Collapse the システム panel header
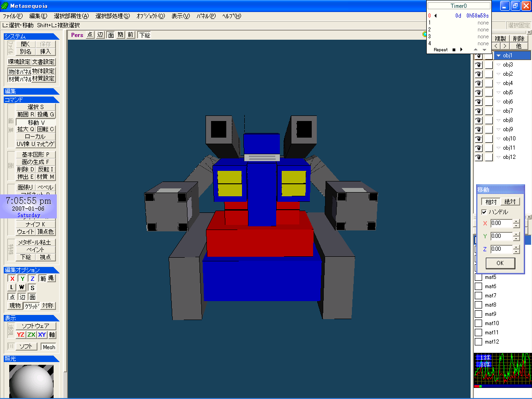 [x=31, y=36]
